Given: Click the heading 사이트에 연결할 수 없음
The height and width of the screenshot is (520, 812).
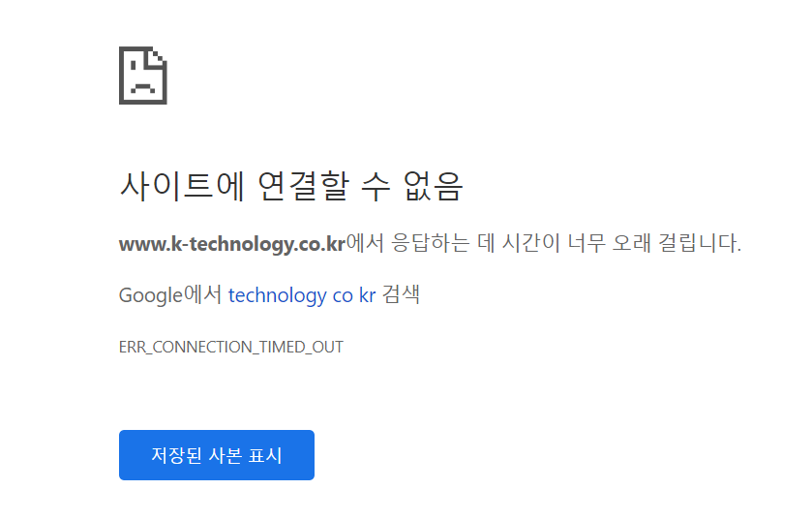Looking at the screenshot, I should 291,185.
